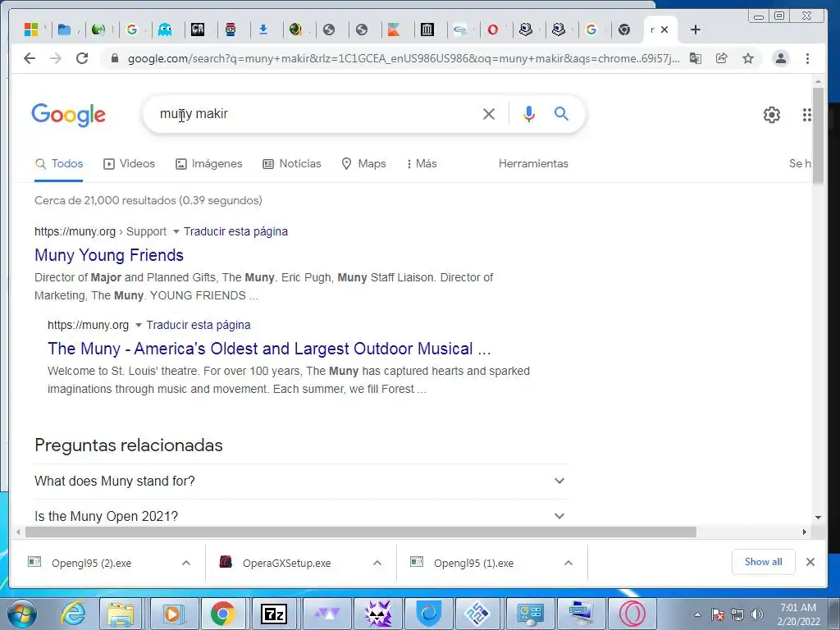Open the Opengl95 (2).exe downloaded file

click(x=91, y=563)
